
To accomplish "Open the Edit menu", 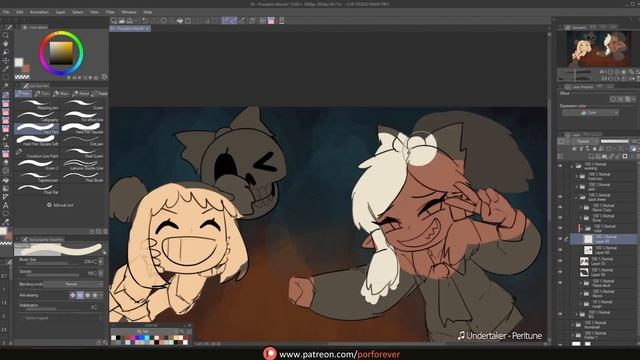I will (x=20, y=12).
